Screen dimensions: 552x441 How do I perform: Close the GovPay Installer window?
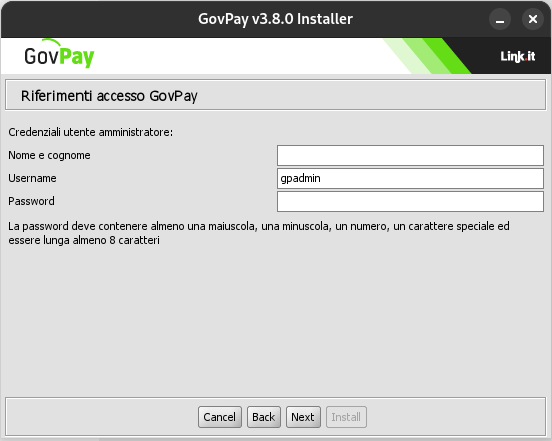pyautogui.click(x=533, y=19)
